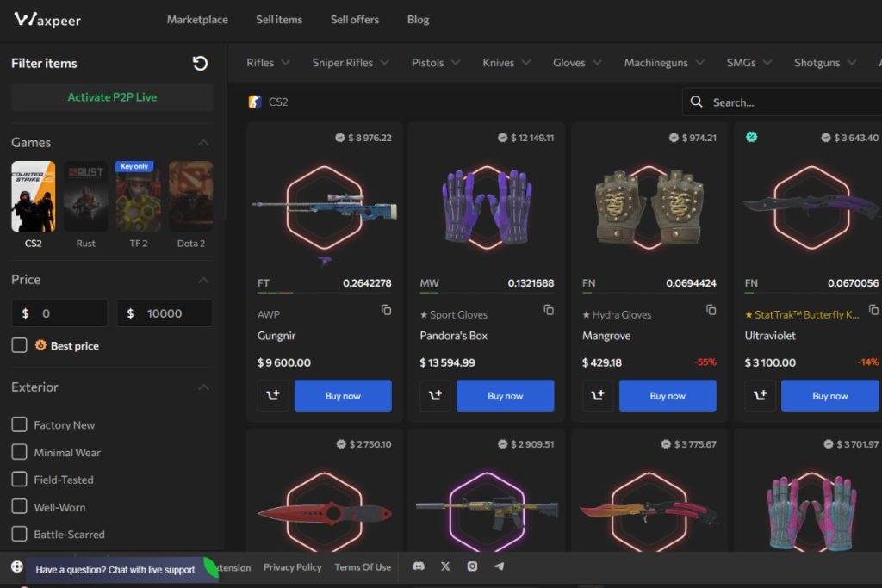Image resolution: width=882 pixels, height=588 pixels.
Task: Click the Waxpeer logo
Action: tap(47, 20)
